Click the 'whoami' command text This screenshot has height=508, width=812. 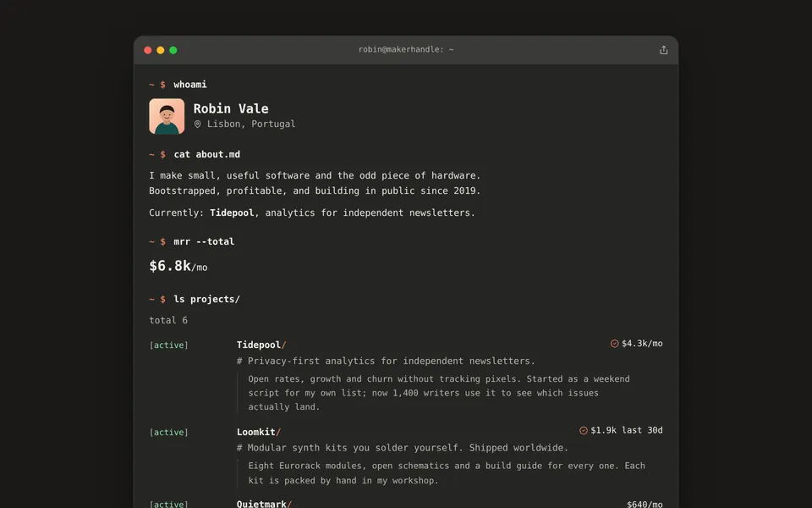[190, 85]
